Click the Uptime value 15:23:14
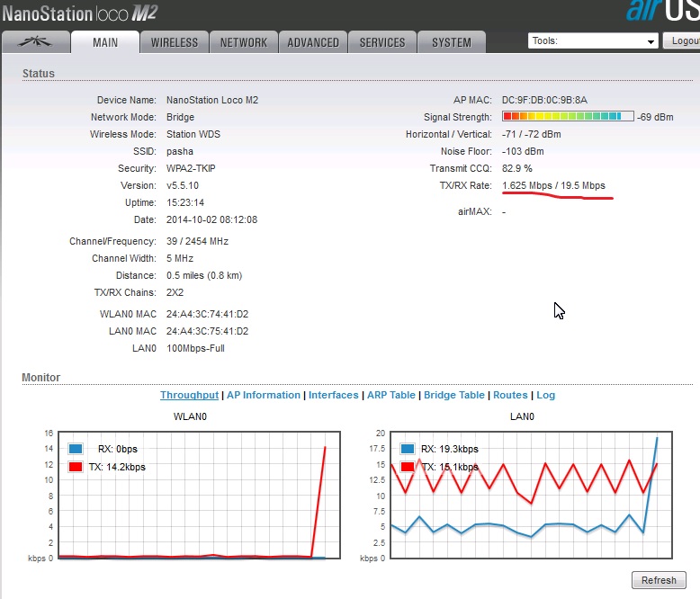The image size is (700, 599). pos(185,202)
